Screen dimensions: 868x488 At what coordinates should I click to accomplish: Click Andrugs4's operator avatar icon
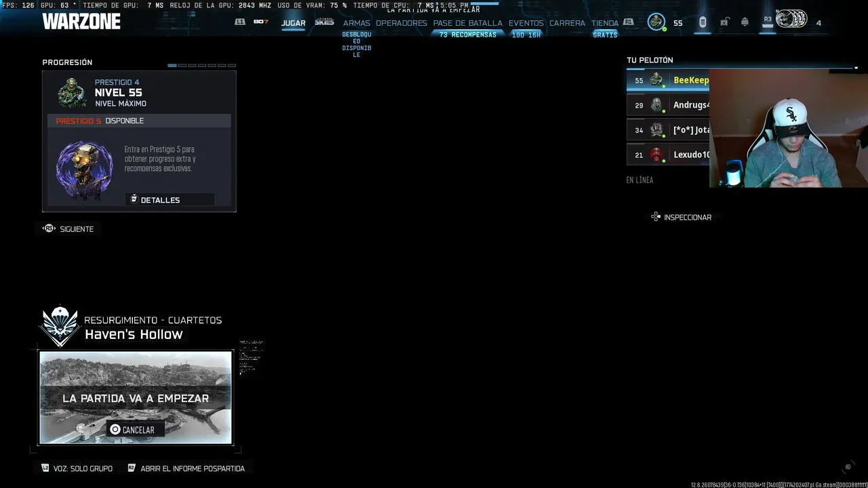click(656, 105)
